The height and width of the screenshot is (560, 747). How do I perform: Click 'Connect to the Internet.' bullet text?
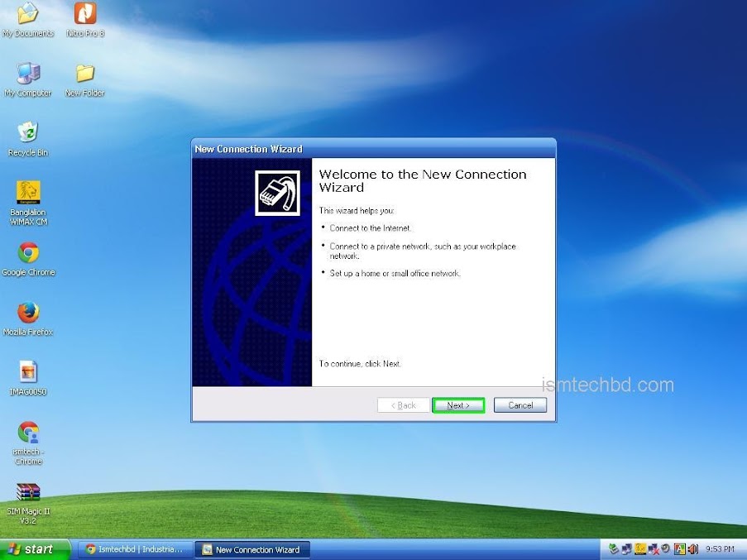[x=371, y=228]
